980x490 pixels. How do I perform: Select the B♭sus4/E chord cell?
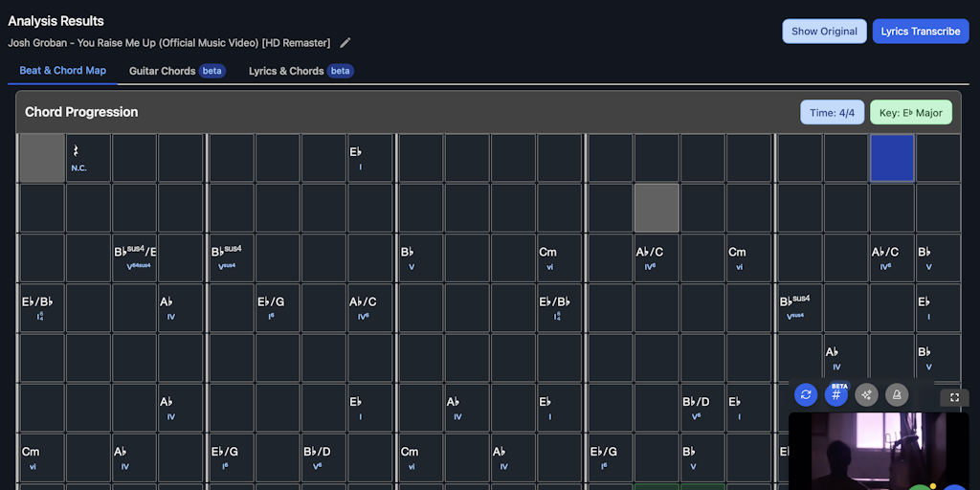pyautogui.click(x=135, y=257)
